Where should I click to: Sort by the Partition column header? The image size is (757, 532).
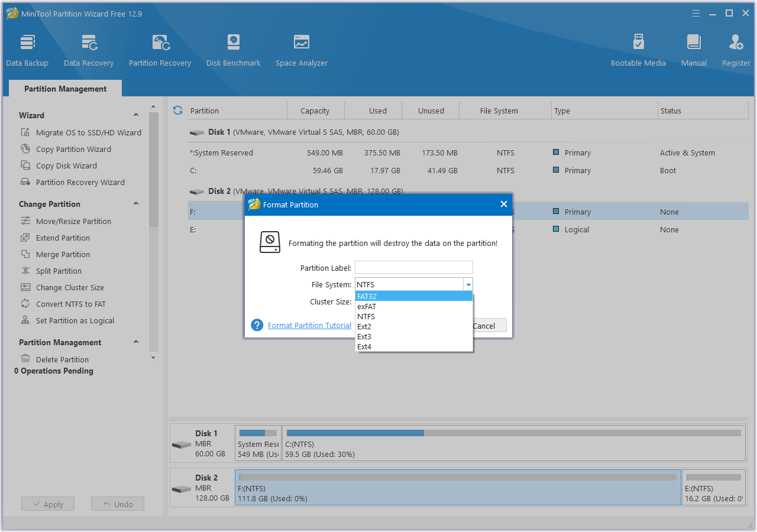[x=237, y=111]
